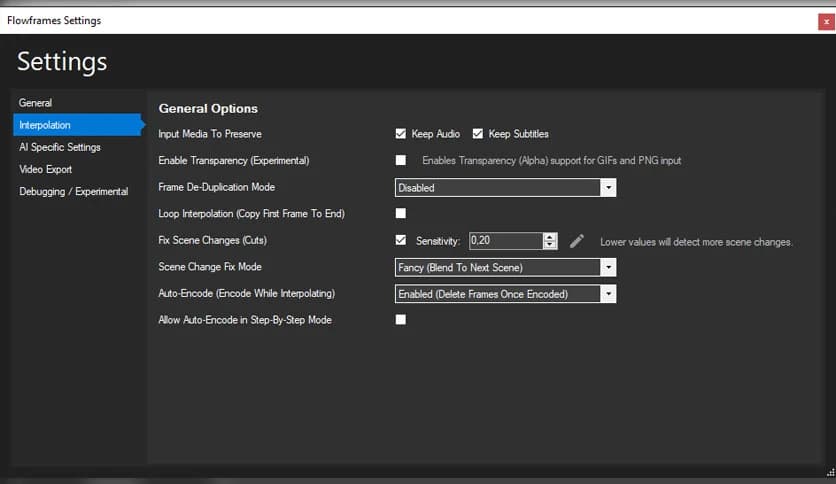Click the Scene Change Fix Mode label
836x484 pixels.
pyautogui.click(x=210, y=267)
